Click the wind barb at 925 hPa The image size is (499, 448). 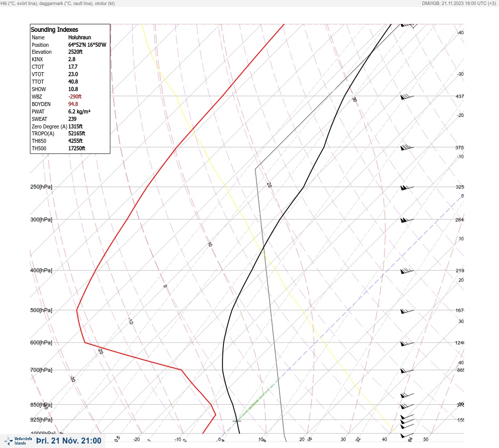click(x=407, y=421)
